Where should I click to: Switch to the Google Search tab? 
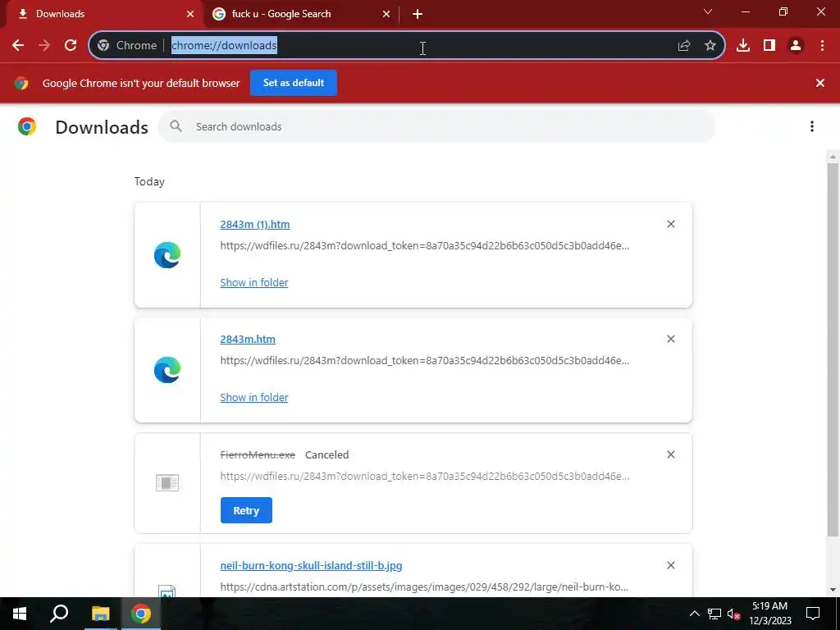(x=301, y=14)
